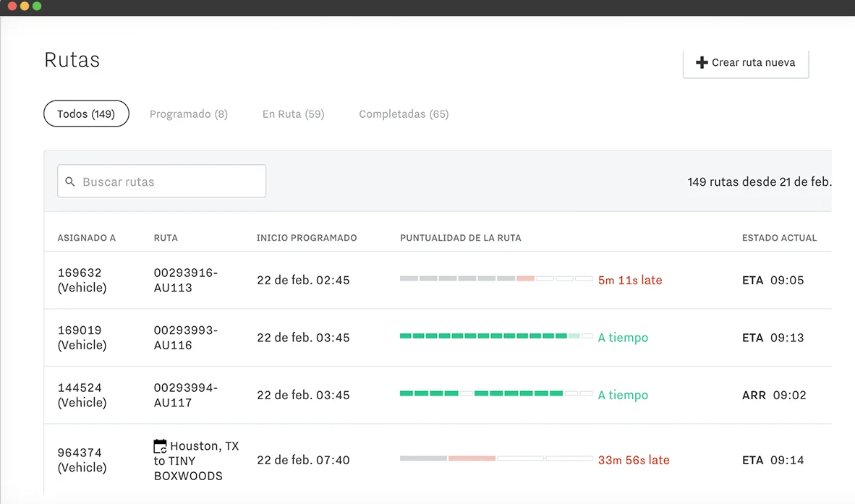Click the ETA 09:14 status
Viewport: 855px width, 504px height.
coord(773,460)
